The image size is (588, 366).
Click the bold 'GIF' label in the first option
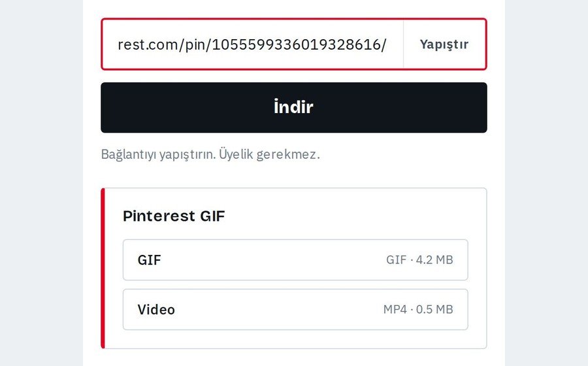149,260
